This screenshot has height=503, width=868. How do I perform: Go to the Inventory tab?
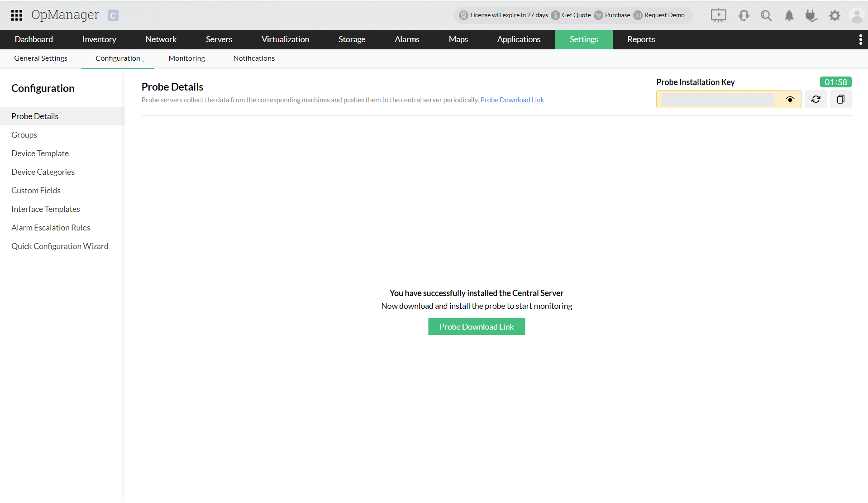pyautogui.click(x=99, y=39)
